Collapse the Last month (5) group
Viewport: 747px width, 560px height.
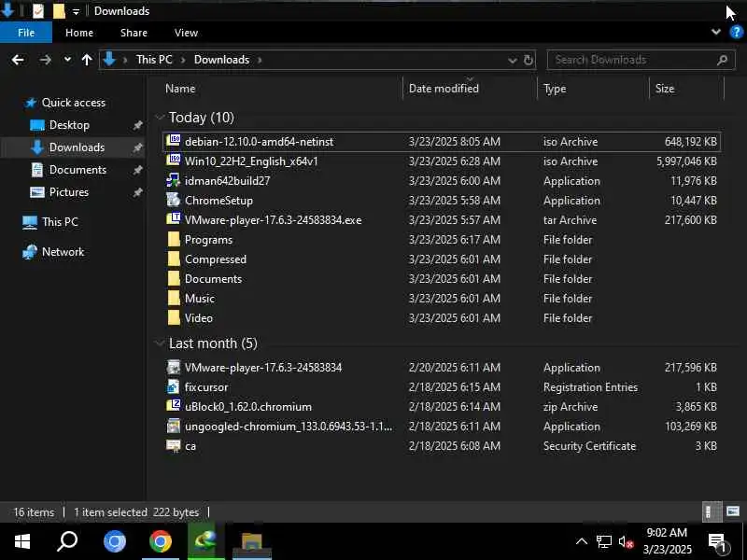click(160, 343)
